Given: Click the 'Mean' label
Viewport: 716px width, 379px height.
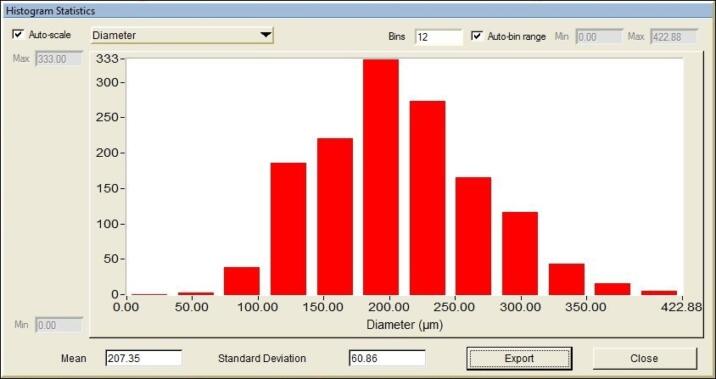Looking at the screenshot, I should (x=74, y=358).
